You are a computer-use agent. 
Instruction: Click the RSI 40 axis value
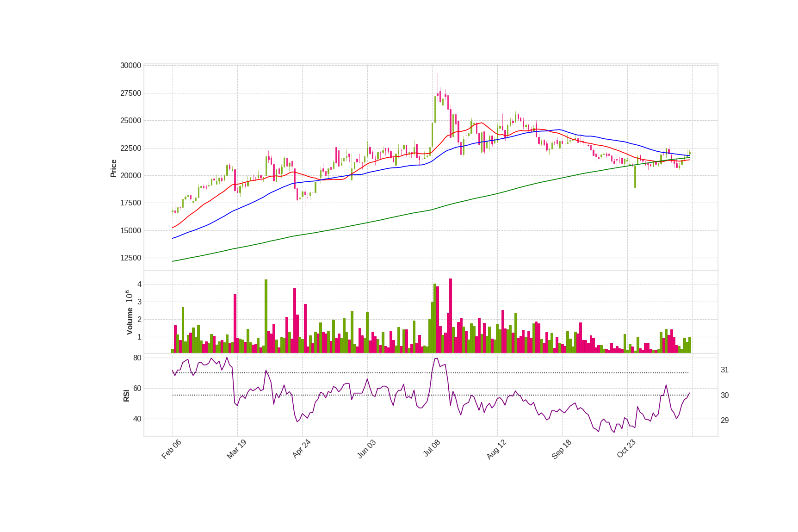pyautogui.click(x=137, y=419)
